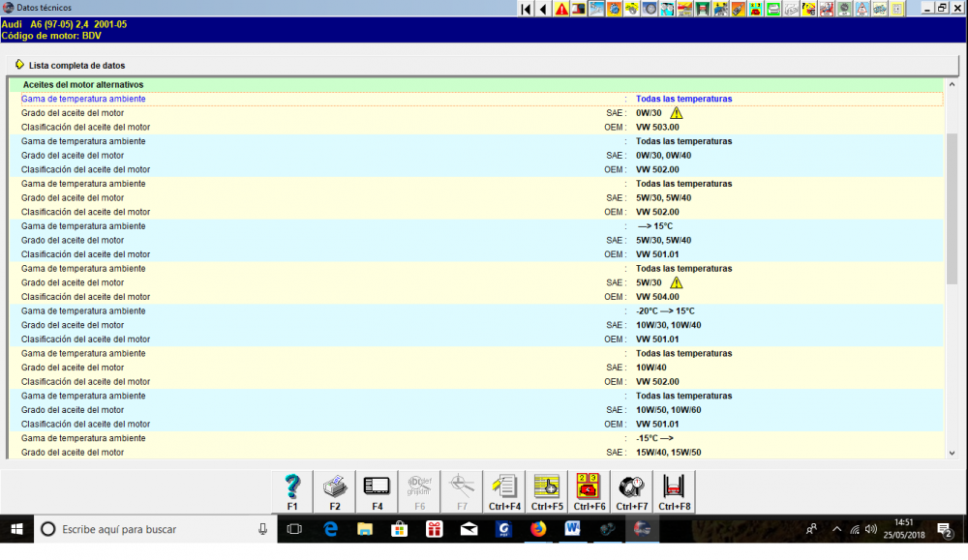The height and width of the screenshot is (560, 968).
Task: Click the scrollbar down arrow
Action: pyautogui.click(x=952, y=453)
